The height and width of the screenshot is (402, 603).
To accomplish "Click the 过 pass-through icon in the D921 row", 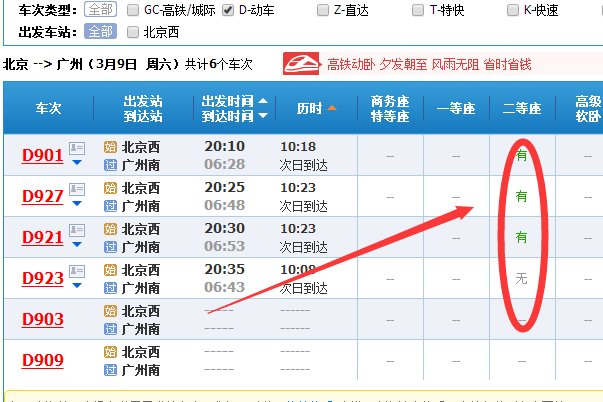I will (110, 247).
